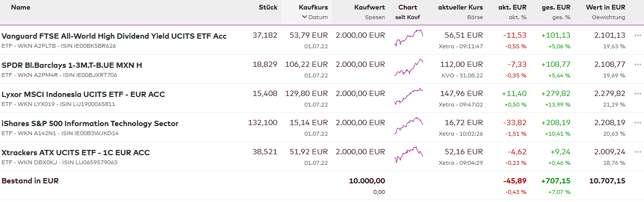
Task: Open Xtrackers ATX UCITS ETF link
Action: tap(75, 152)
